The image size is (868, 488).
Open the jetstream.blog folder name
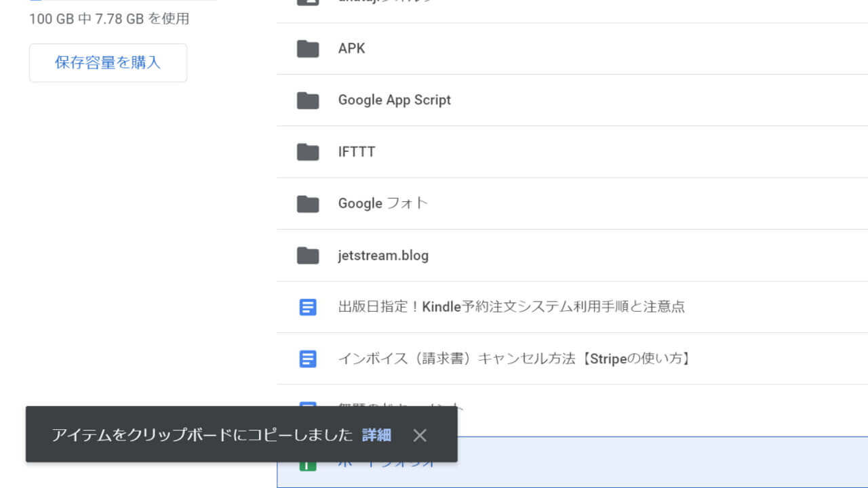tap(383, 256)
